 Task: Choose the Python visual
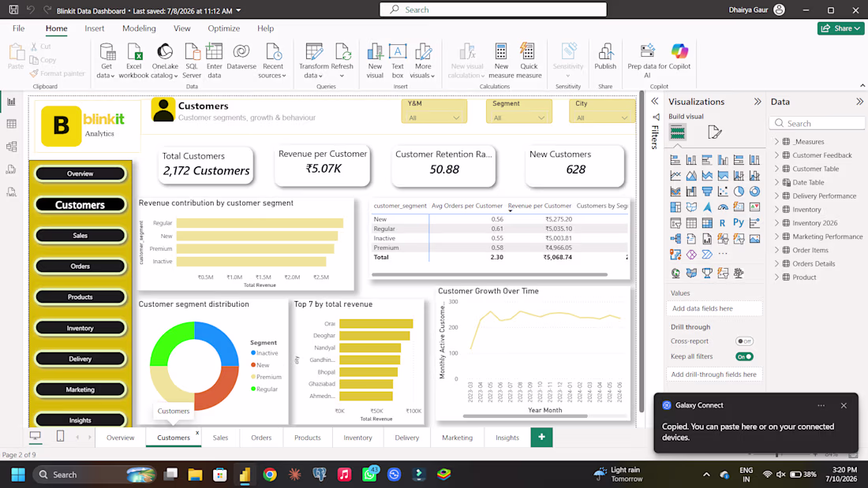click(739, 222)
